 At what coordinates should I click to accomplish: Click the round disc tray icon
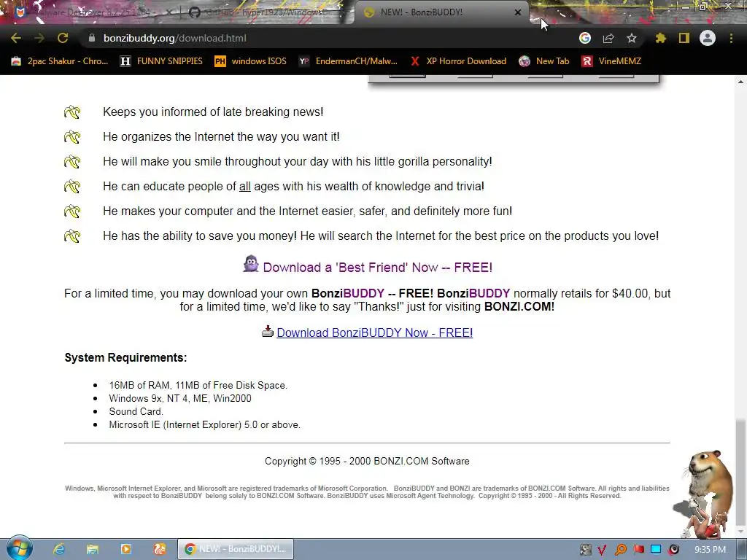coord(674,550)
